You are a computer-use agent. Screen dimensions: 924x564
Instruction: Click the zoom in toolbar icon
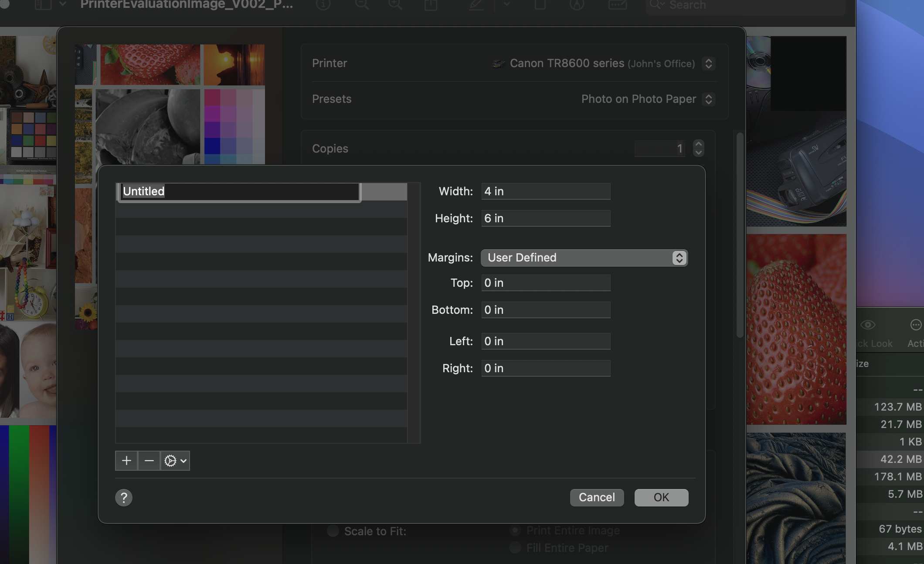click(x=395, y=5)
